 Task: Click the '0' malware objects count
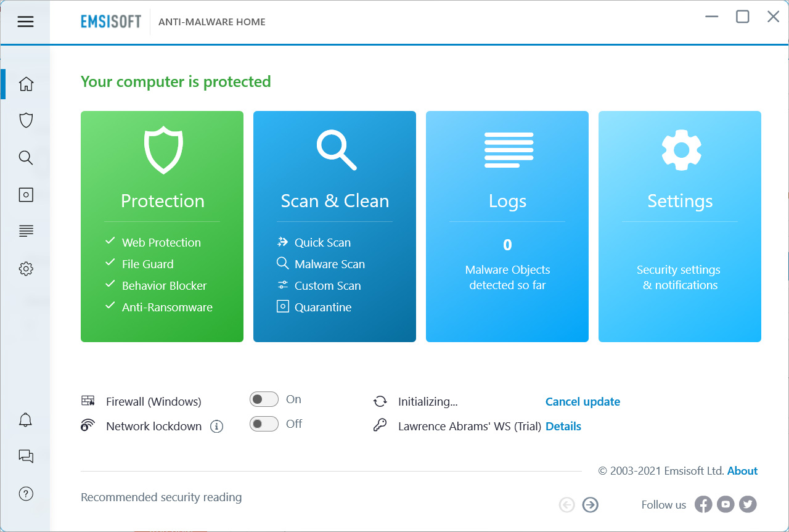507,245
